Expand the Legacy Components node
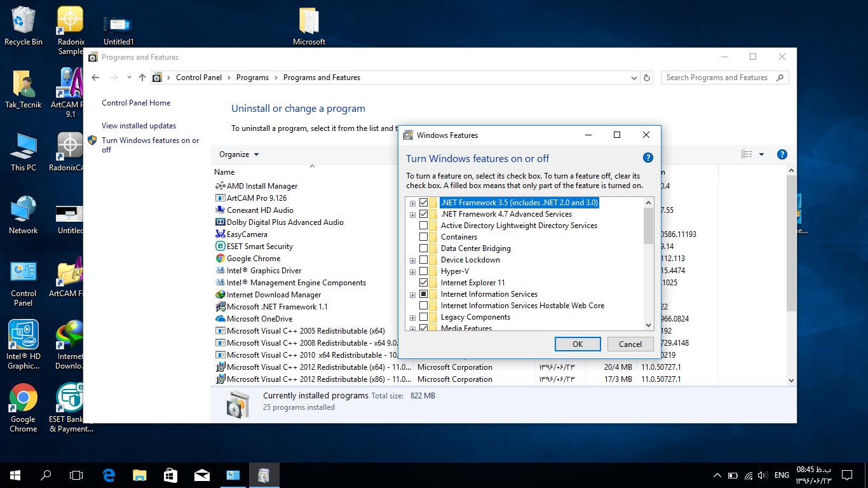This screenshot has height=488, width=868. [x=413, y=318]
